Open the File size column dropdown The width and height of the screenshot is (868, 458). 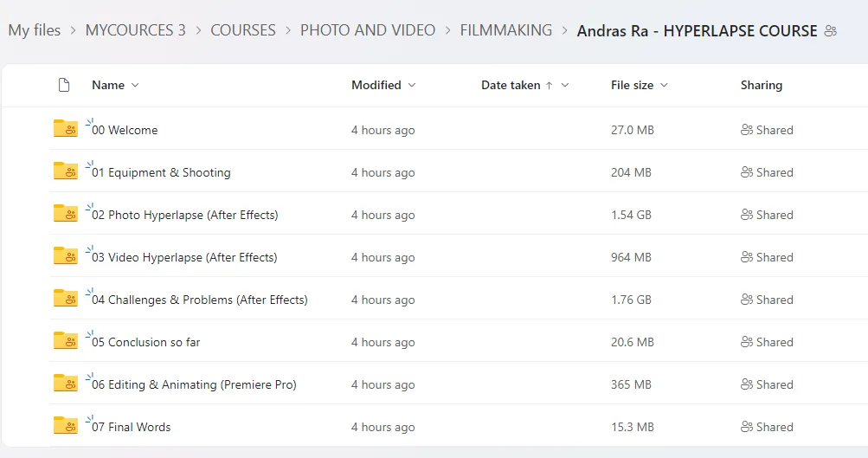click(x=665, y=86)
